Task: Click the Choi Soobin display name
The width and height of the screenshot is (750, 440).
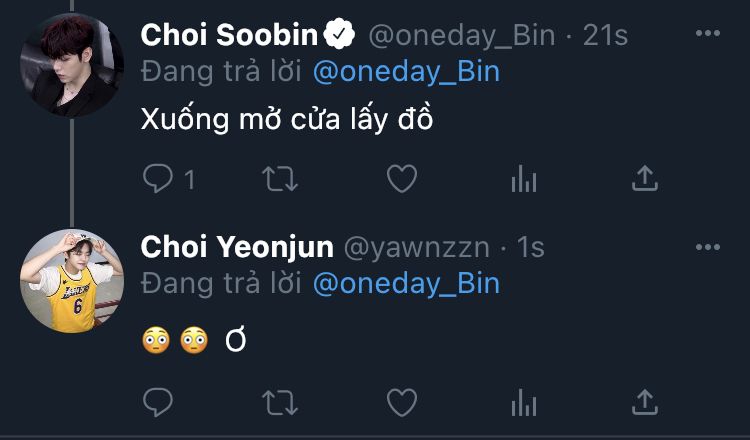Action: coord(229,35)
